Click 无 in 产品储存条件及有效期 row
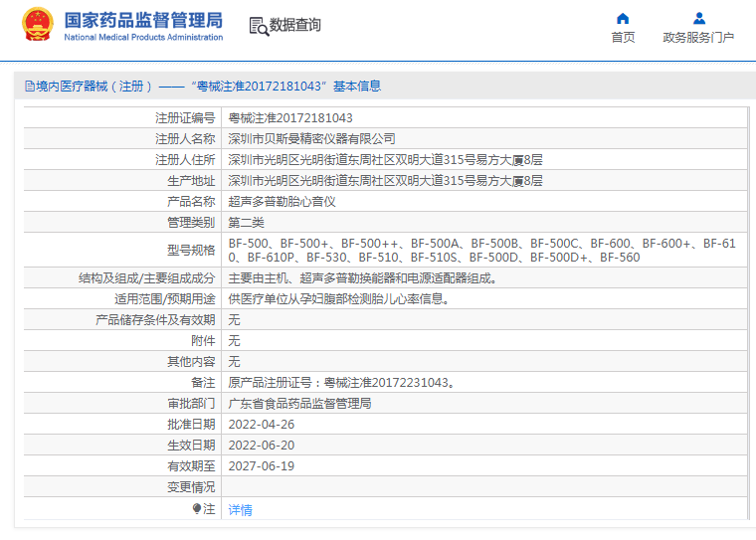This screenshot has height=540, width=756. 234,319
